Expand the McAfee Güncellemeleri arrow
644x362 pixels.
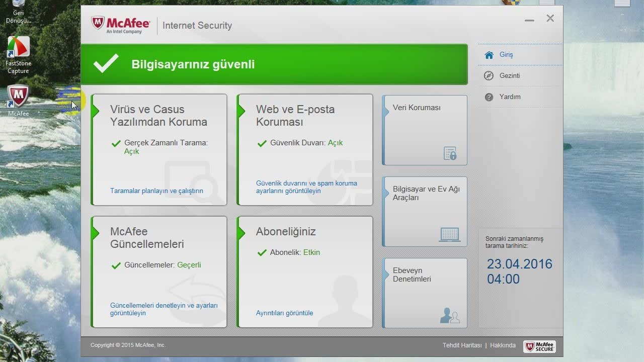point(96,233)
